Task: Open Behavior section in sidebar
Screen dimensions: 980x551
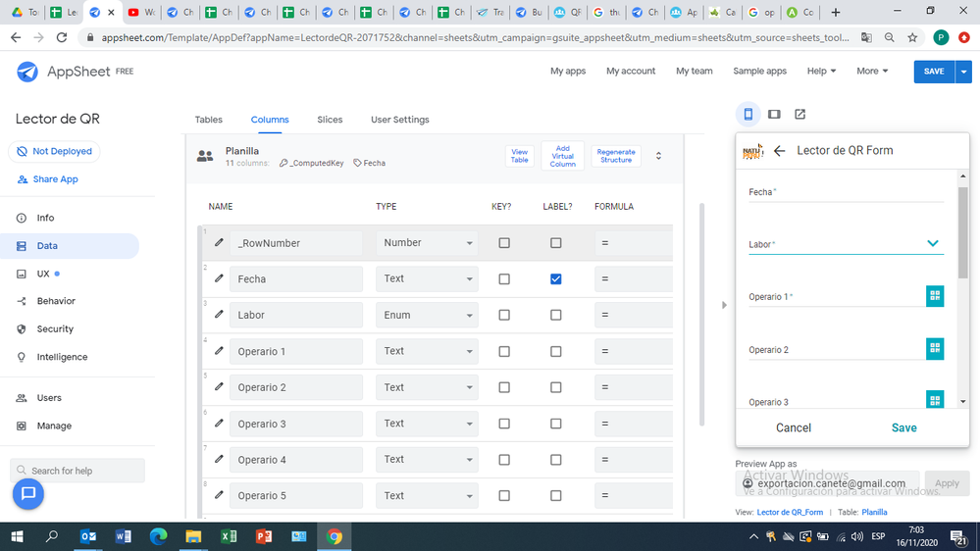Action: coord(56,301)
